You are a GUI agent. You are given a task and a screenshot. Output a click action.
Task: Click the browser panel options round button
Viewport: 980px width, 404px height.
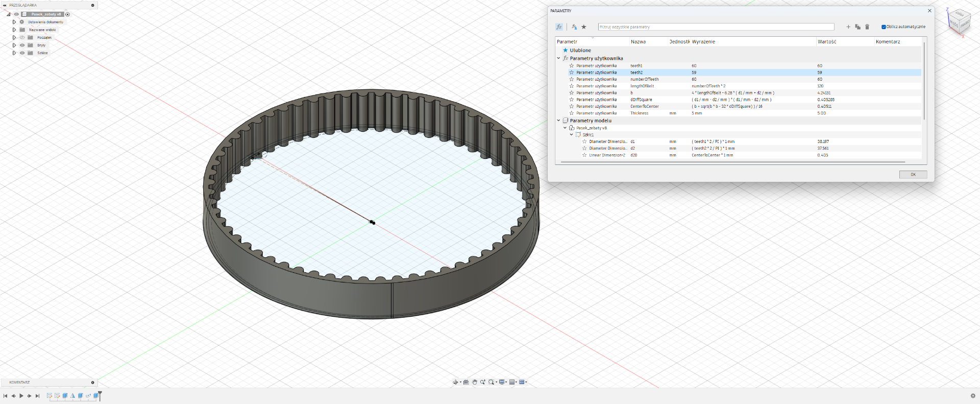click(92, 5)
